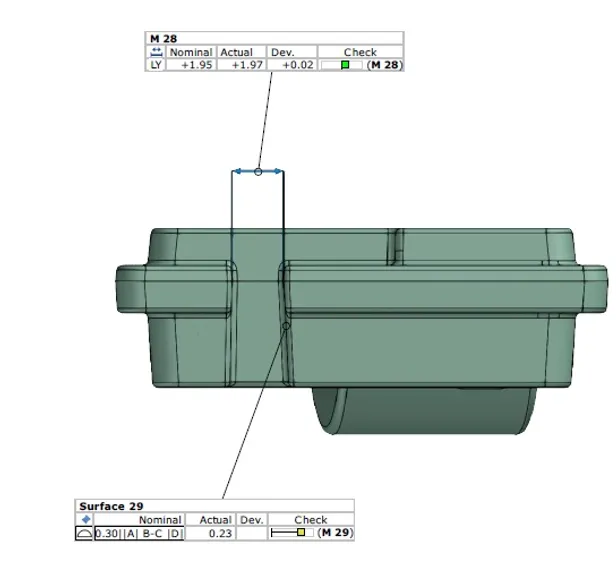Select the +1.95 nominal value cell
The image size is (616, 574).
pos(191,65)
